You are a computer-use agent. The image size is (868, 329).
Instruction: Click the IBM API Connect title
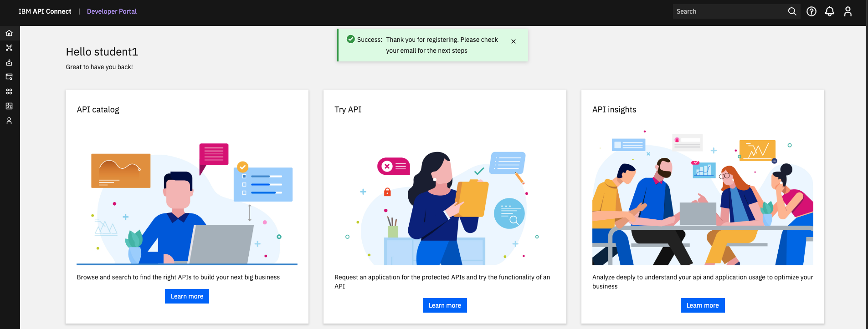(45, 11)
